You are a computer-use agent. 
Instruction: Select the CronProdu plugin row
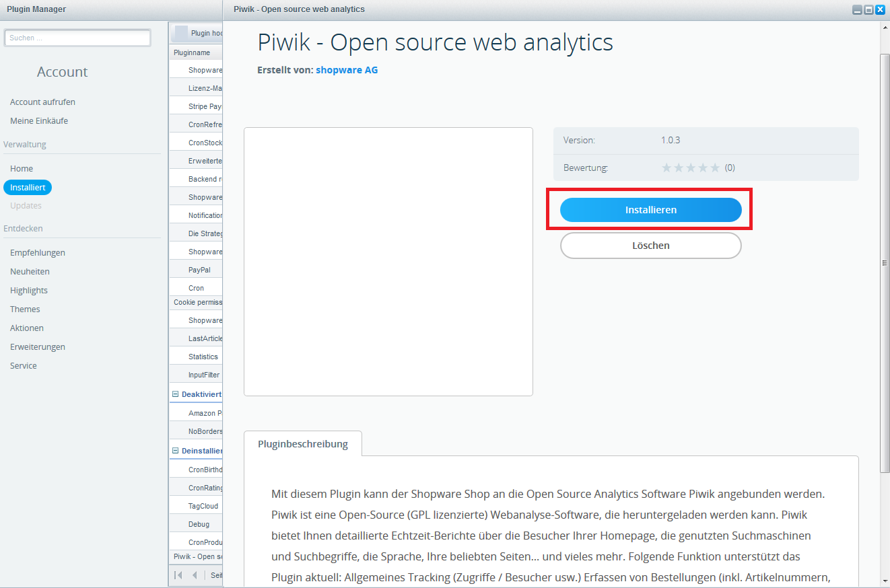pyautogui.click(x=196, y=542)
